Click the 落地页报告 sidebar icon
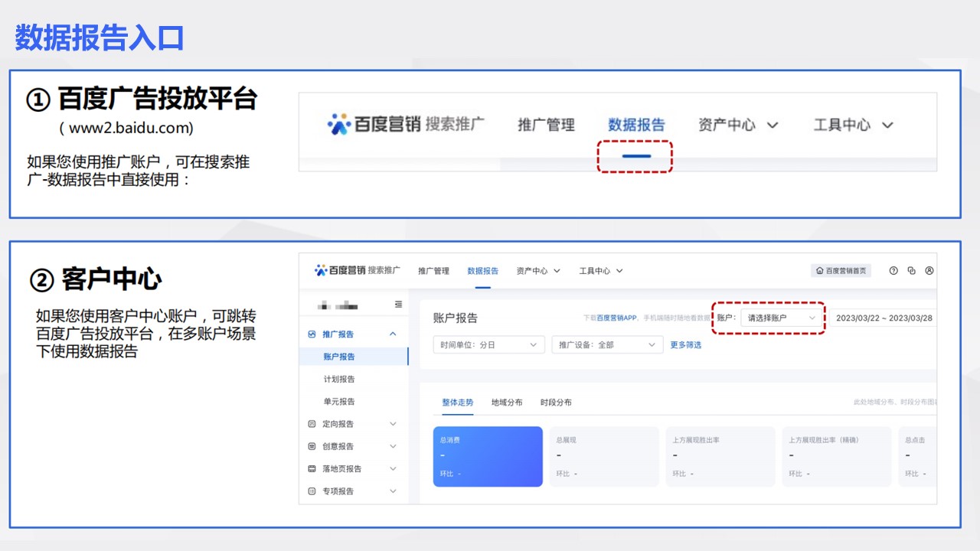The height and width of the screenshot is (551, 980). [312, 468]
